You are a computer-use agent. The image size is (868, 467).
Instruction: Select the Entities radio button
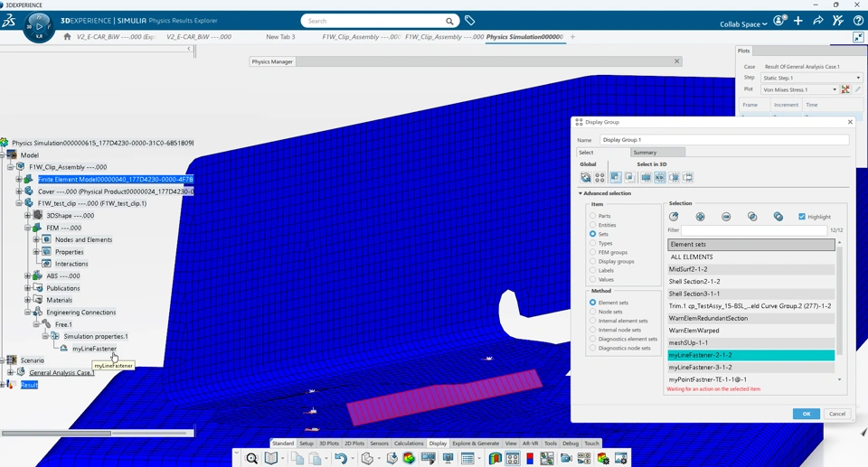[x=593, y=225]
